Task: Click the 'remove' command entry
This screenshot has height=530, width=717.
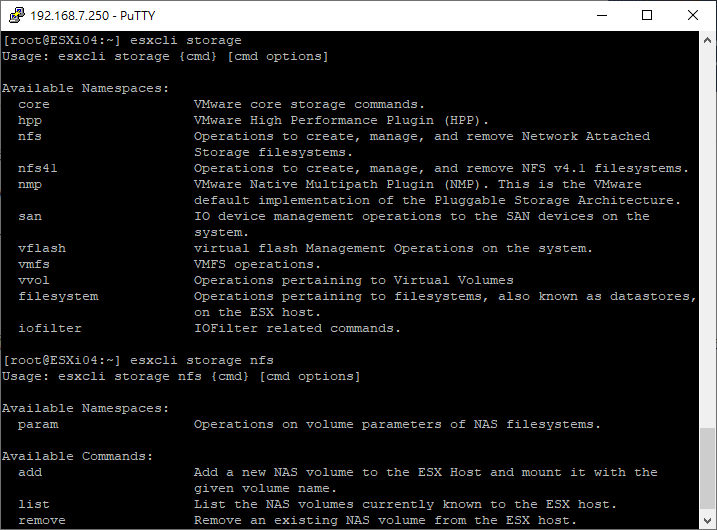Action: [42, 520]
